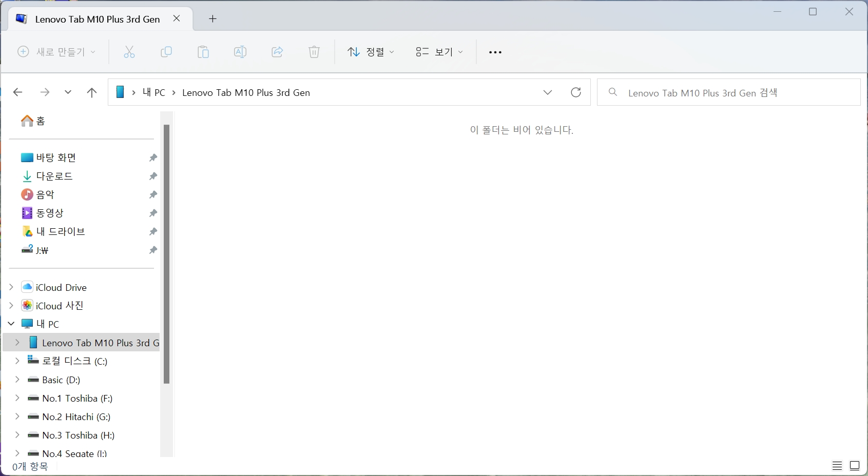
Task: Show recent locations dropdown arrow
Action: click(x=68, y=92)
